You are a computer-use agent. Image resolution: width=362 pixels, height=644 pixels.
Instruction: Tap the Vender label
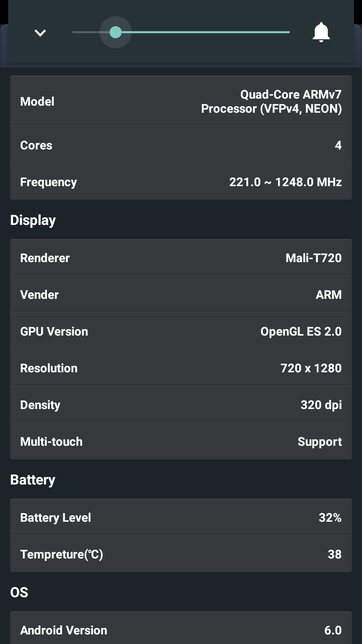coord(39,295)
